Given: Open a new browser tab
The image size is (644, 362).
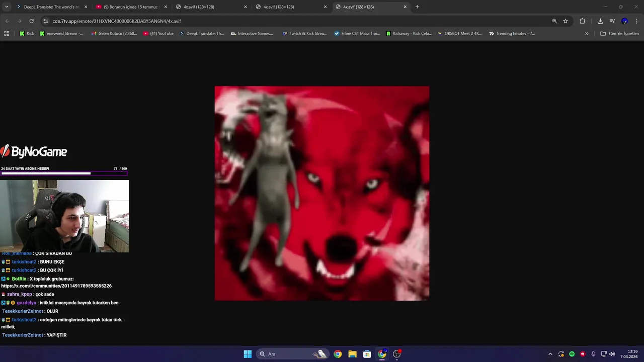Looking at the screenshot, I should (417, 7).
